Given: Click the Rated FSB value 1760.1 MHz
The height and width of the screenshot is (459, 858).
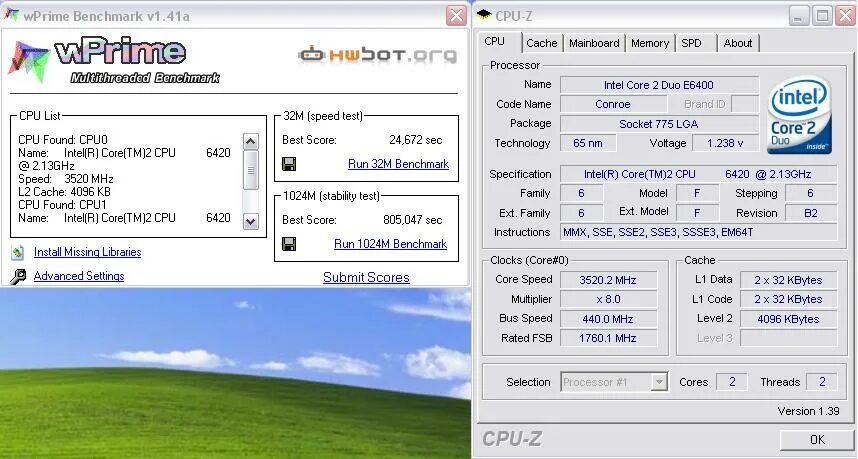Looking at the screenshot, I should 608,338.
